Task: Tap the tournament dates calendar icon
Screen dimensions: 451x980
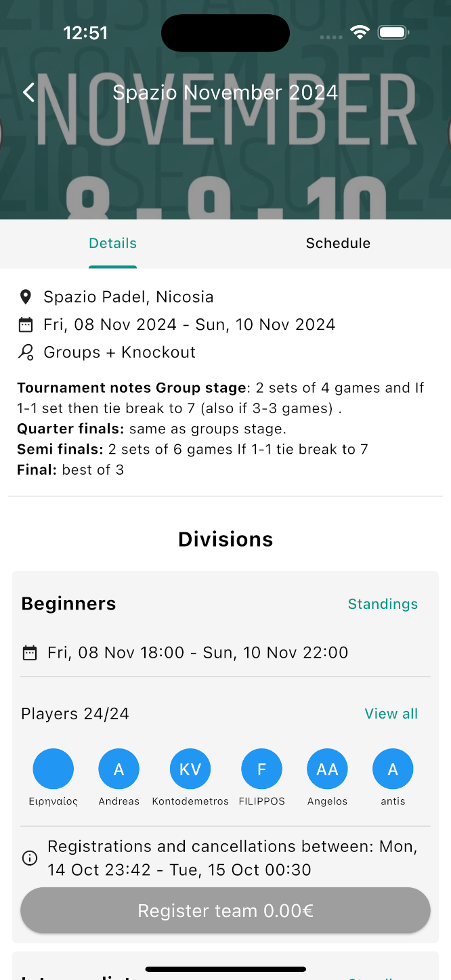Action: [x=26, y=324]
